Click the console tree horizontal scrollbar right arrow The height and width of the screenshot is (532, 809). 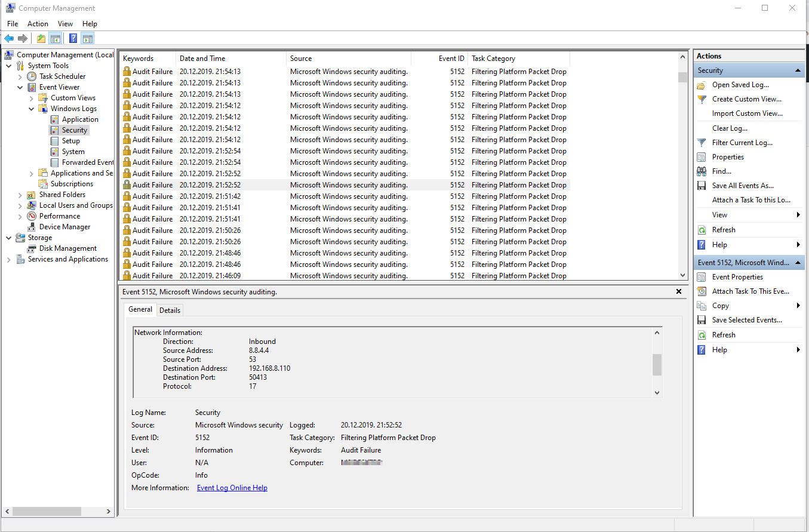[109, 512]
